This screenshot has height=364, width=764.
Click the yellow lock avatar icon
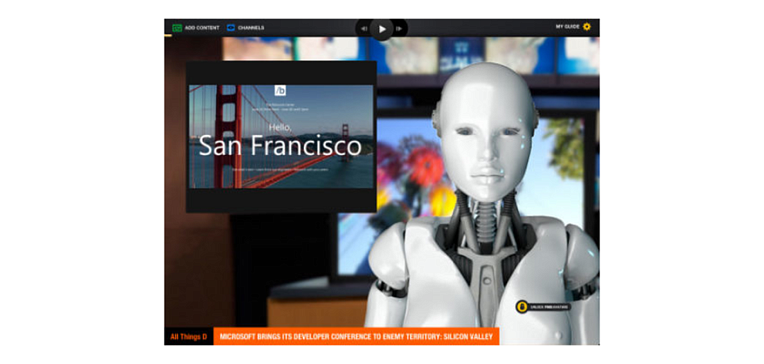tap(522, 307)
